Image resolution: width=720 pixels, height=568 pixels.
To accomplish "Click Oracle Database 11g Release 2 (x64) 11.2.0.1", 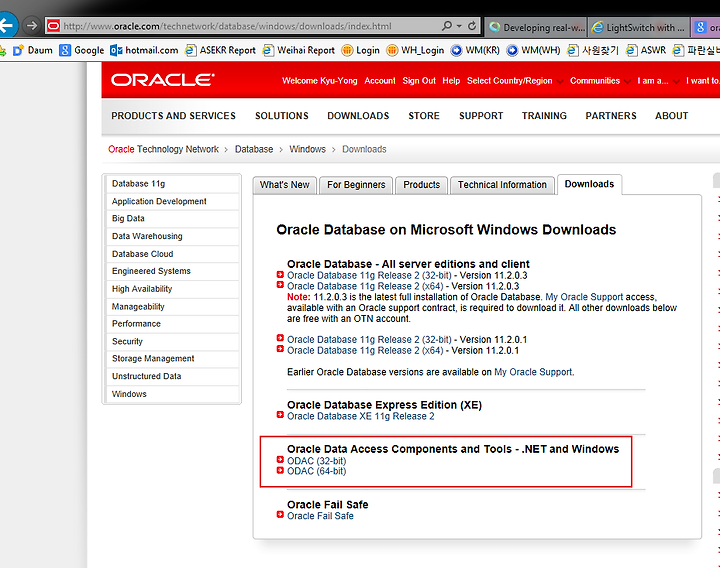I will (365, 351).
